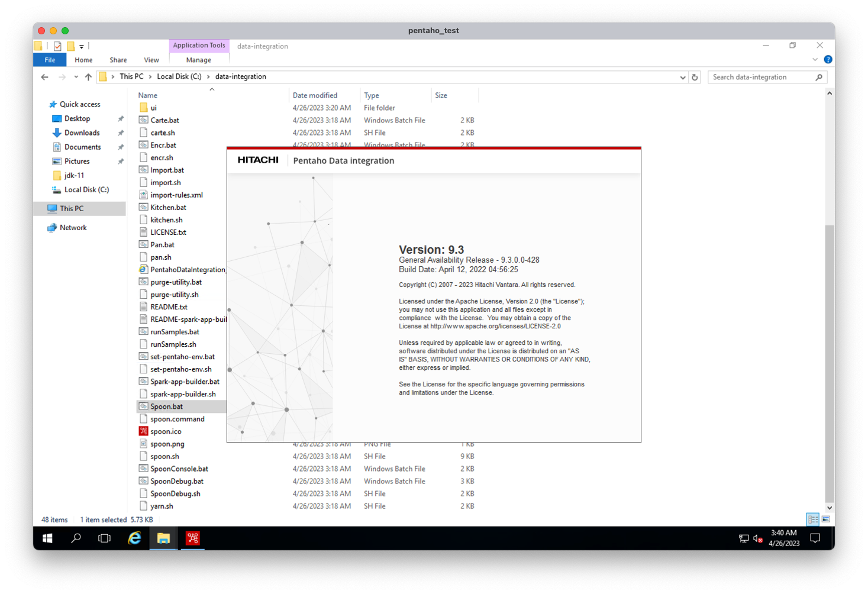Screen dimensions: 868x594
Task: Click the Forward navigation arrow
Action: click(62, 77)
